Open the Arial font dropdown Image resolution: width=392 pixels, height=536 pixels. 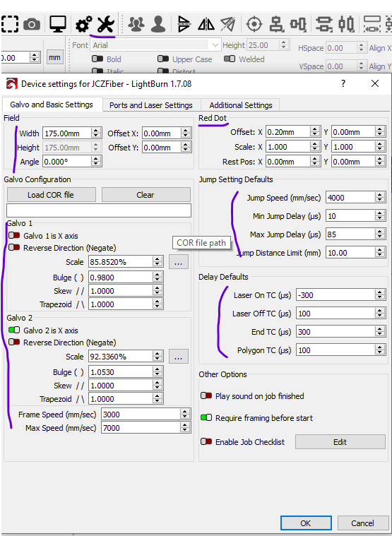point(155,45)
